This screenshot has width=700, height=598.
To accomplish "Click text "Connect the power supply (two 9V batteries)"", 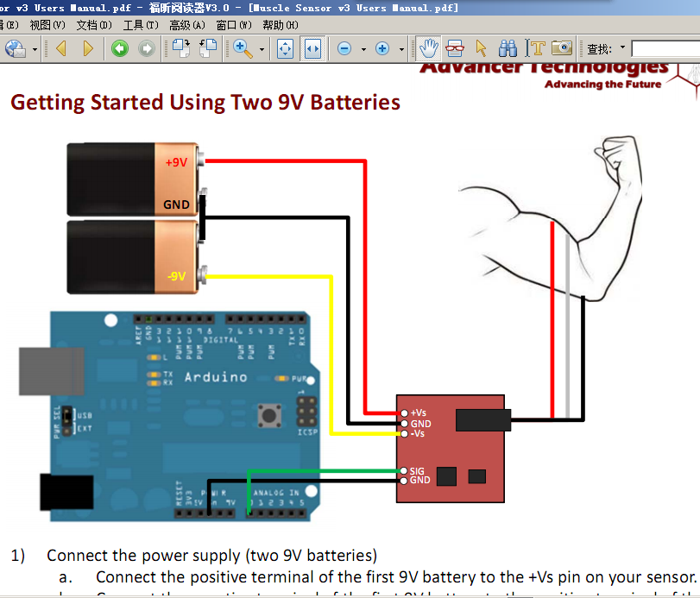I will click(x=212, y=556).
